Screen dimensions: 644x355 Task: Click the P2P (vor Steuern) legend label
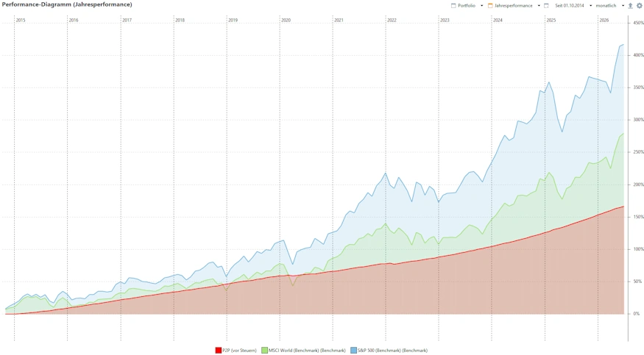(x=239, y=351)
